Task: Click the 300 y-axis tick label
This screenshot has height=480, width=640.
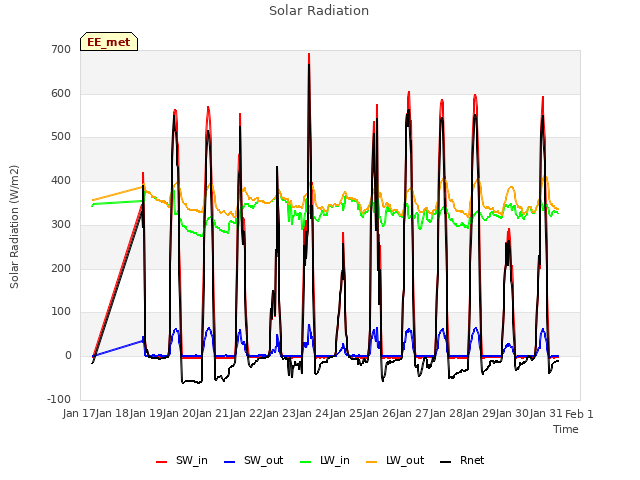Action: [x=61, y=224]
